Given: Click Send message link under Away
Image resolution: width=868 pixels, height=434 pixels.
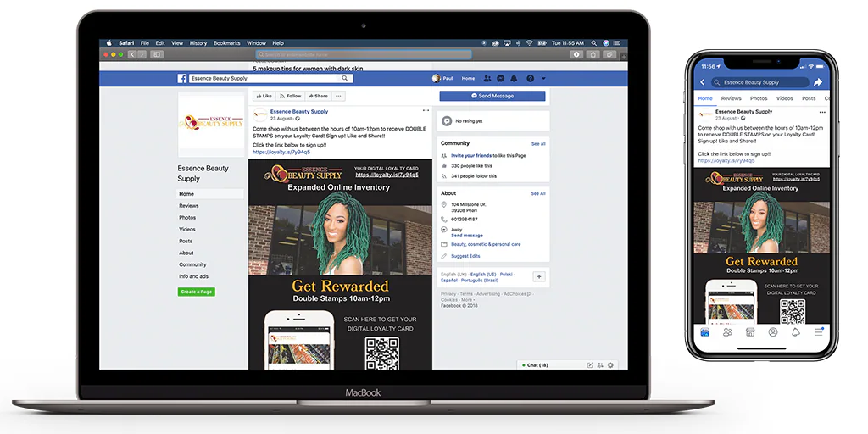Looking at the screenshot, I should tap(467, 236).
